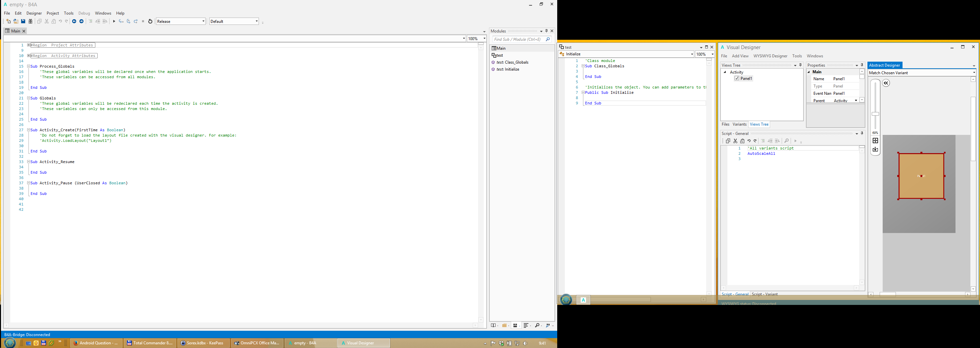Pin the Modules panel with pin icon

(546, 31)
